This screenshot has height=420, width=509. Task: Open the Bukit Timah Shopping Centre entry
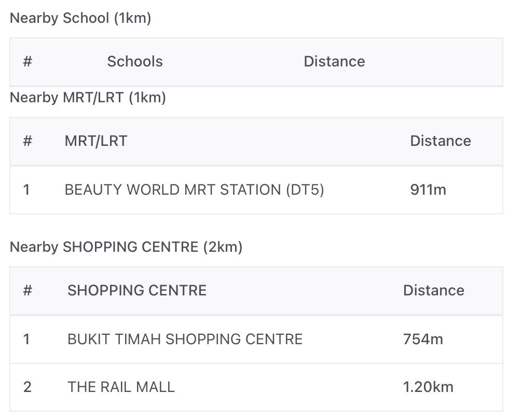[185, 339]
